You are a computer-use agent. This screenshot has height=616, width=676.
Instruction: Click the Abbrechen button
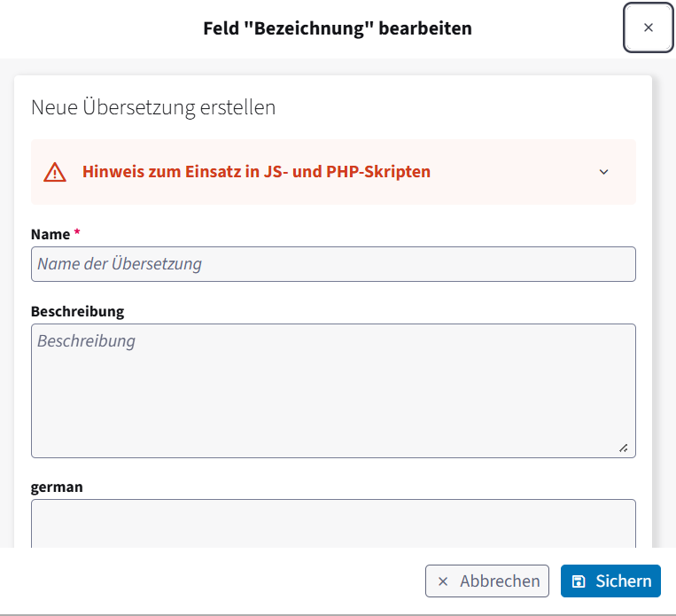(x=486, y=581)
